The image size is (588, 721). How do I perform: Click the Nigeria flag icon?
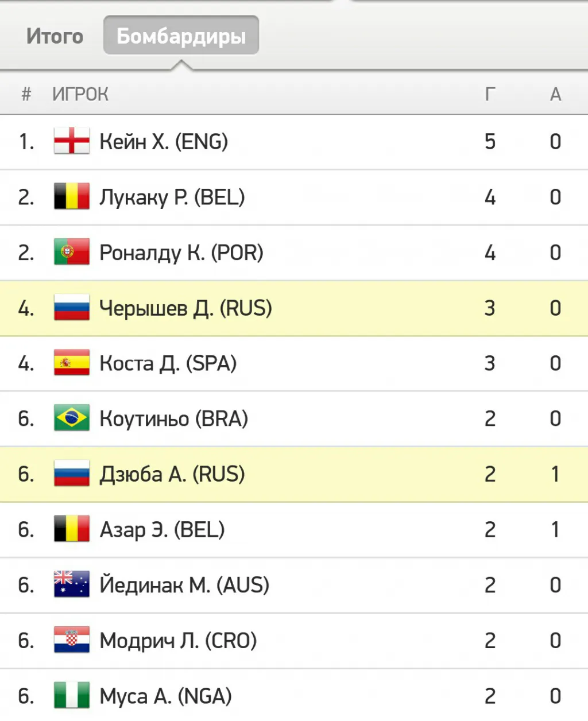72,696
